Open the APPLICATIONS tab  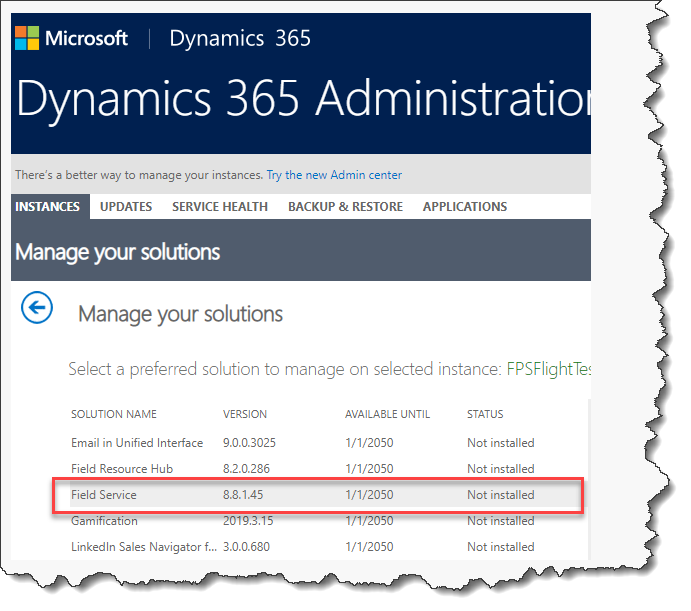pos(465,207)
